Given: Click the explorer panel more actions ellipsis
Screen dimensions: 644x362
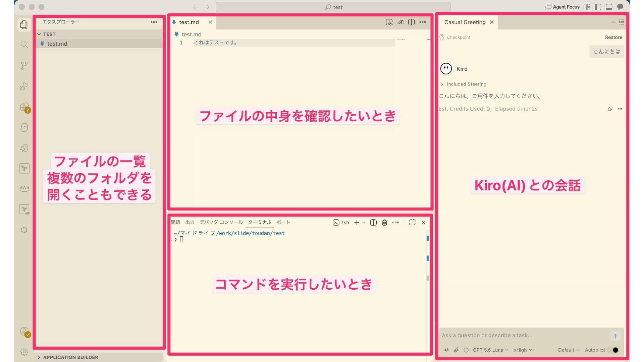Looking at the screenshot, I should coord(154,22).
